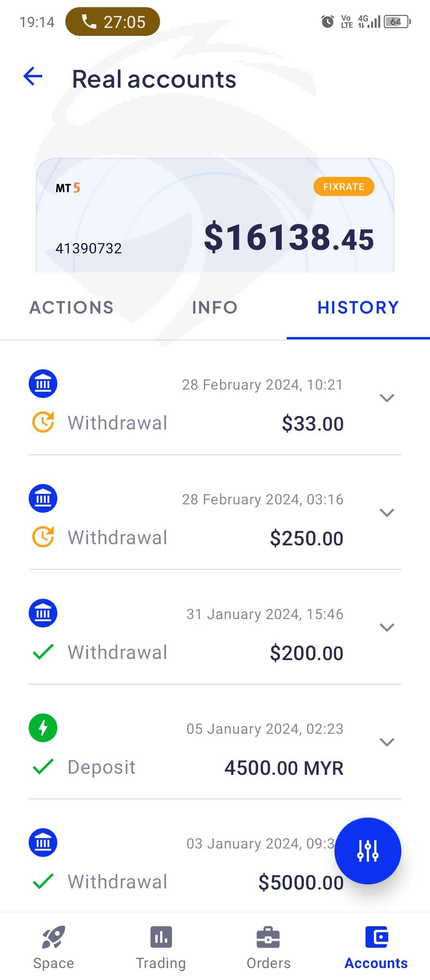The width and height of the screenshot is (430, 980).
Task: Go to the Trading chart tab
Action: coord(161,947)
